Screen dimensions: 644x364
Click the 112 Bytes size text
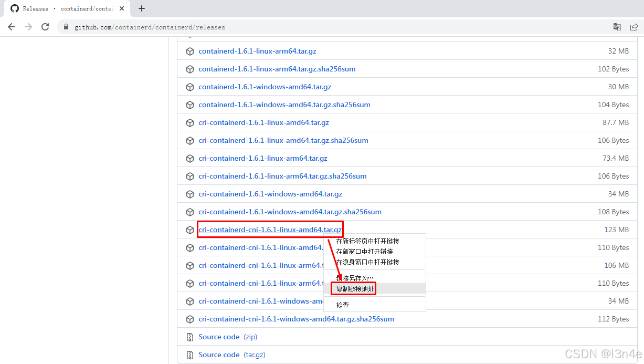pyautogui.click(x=613, y=319)
